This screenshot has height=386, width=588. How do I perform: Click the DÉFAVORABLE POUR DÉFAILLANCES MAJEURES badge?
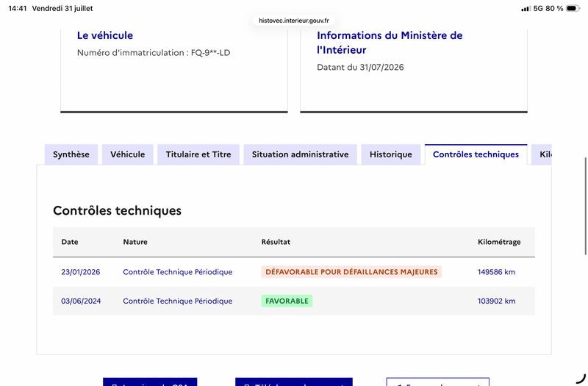click(351, 272)
